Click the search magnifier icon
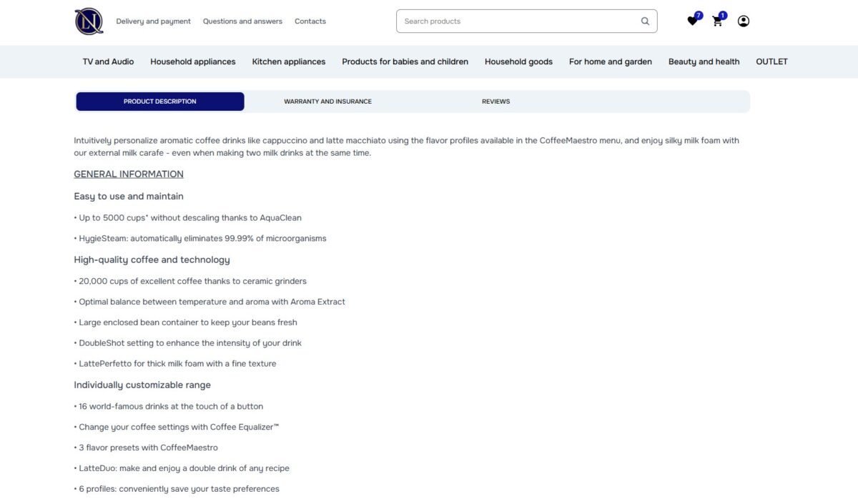This screenshot has height=504, width=858. point(645,21)
